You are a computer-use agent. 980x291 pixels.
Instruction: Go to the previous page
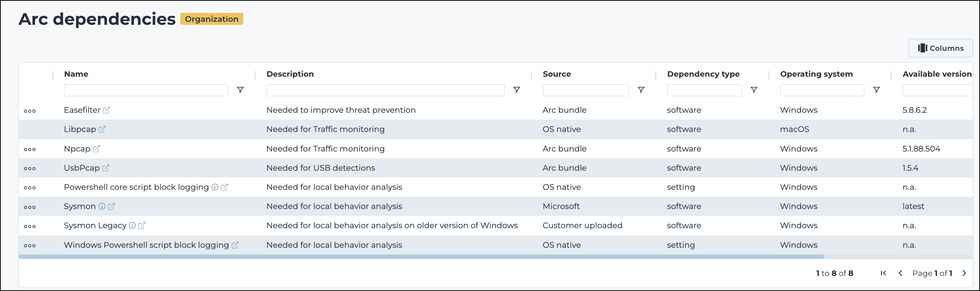point(900,273)
